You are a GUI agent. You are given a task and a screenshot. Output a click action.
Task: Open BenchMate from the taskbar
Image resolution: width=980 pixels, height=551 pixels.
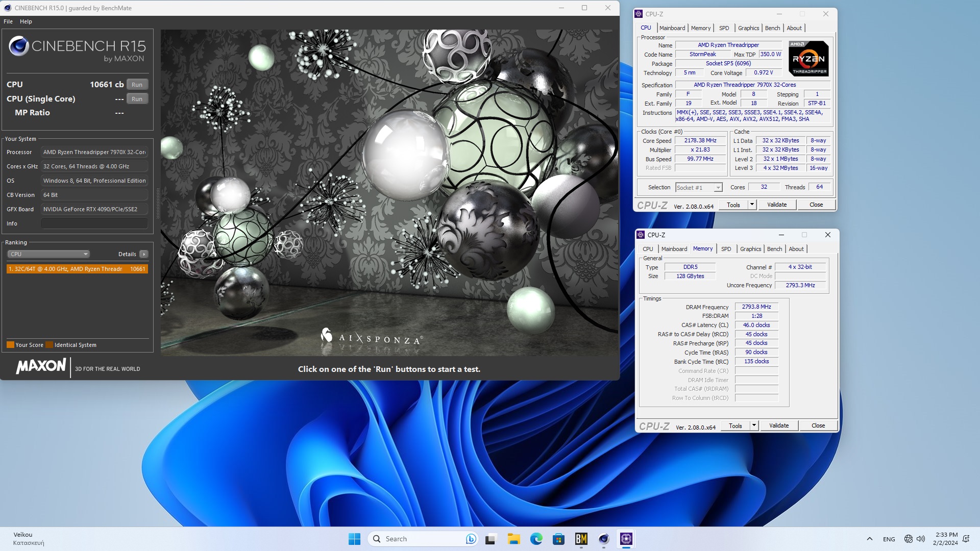tap(581, 539)
